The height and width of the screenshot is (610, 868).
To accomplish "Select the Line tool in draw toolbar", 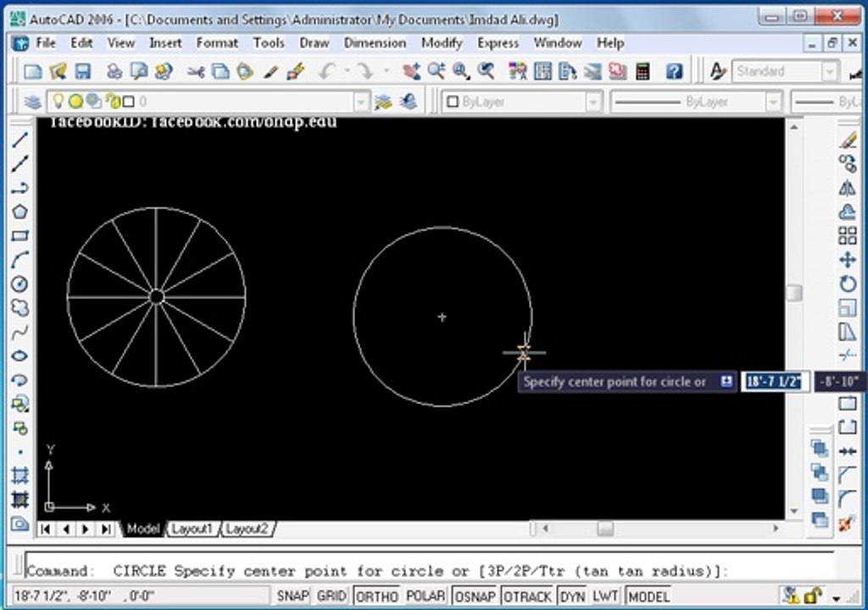I will [x=20, y=139].
